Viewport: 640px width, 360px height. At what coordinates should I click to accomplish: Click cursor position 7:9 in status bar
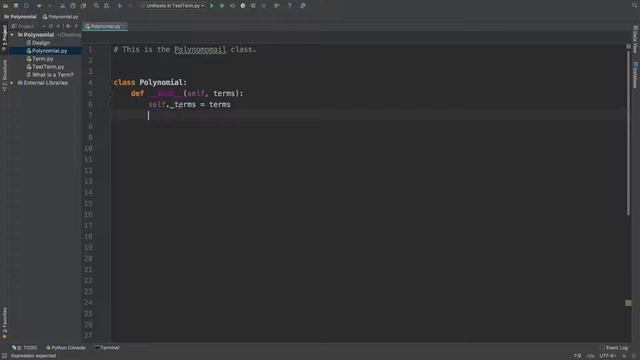pyautogui.click(x=577, y=356)
